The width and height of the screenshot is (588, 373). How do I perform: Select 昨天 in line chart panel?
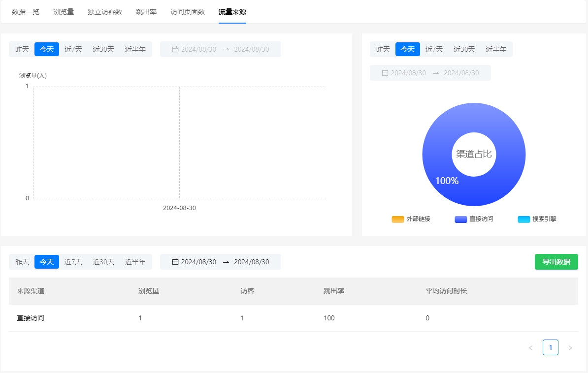click(x=22, y=49)
